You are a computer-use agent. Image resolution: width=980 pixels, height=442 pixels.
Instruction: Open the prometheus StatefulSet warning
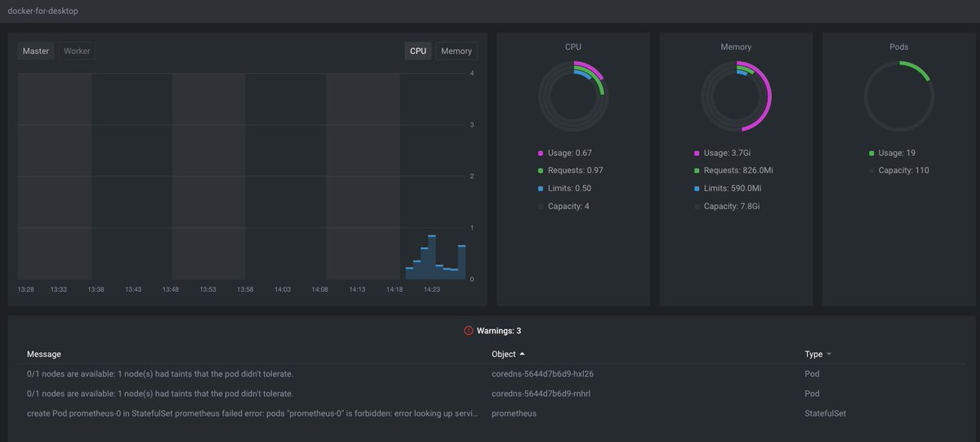tap(490, 413)
